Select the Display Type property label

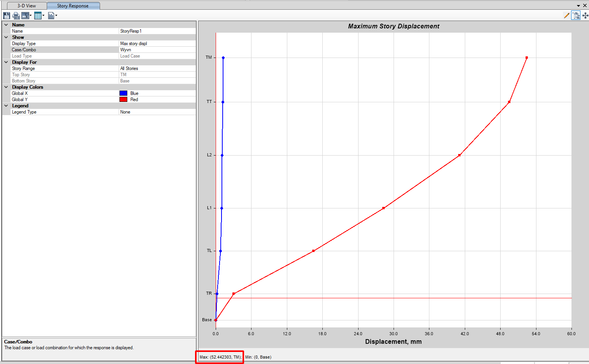coord(24,44)
